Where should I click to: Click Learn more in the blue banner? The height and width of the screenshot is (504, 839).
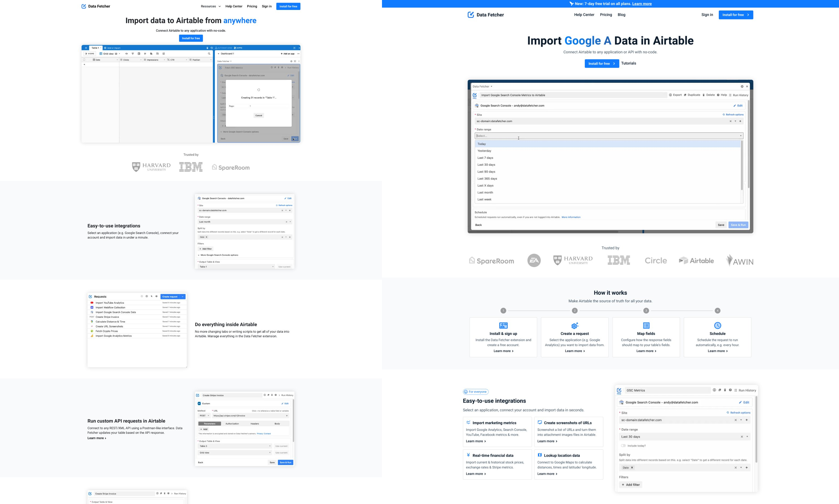pyautogui.click(x=642, y=4)
